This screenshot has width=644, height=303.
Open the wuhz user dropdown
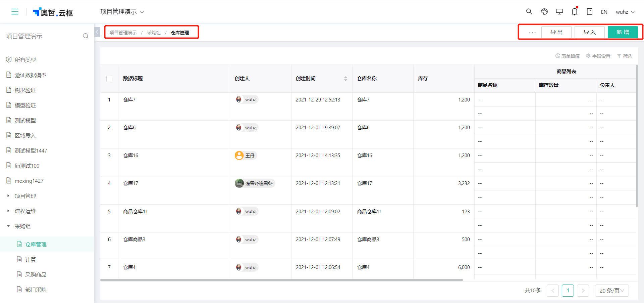pos(625,12)
